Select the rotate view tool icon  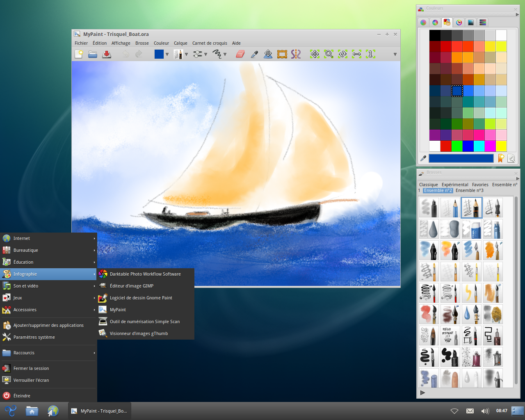(x=343, y=54)
